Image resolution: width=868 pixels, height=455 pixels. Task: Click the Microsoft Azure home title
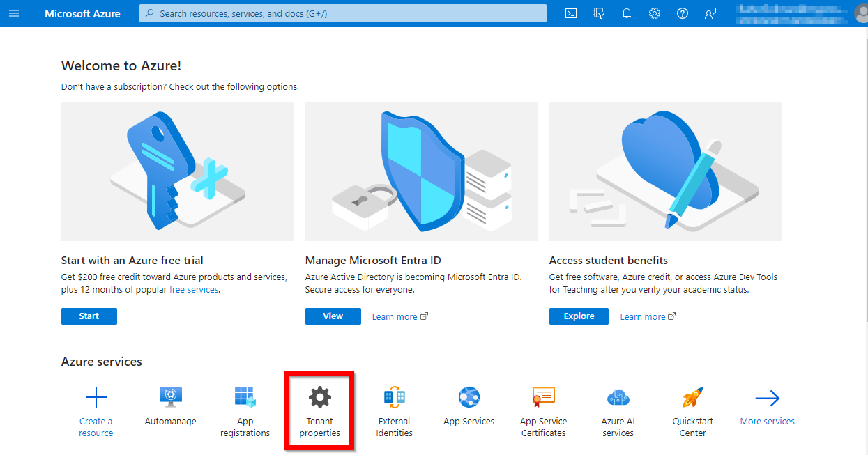click(x=82, y=13)
